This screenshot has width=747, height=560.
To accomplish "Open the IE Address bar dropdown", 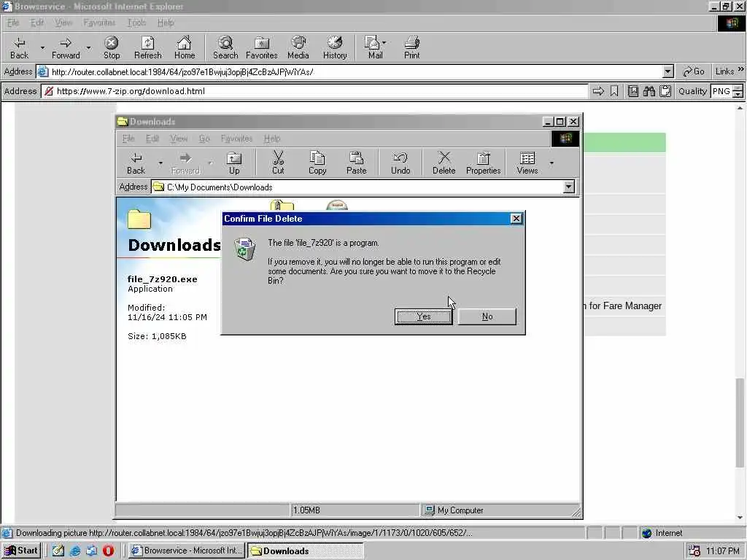I will point(668,72).
